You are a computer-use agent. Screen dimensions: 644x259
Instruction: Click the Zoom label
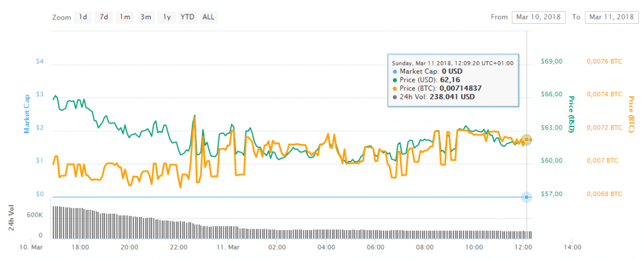coord(60,18)
